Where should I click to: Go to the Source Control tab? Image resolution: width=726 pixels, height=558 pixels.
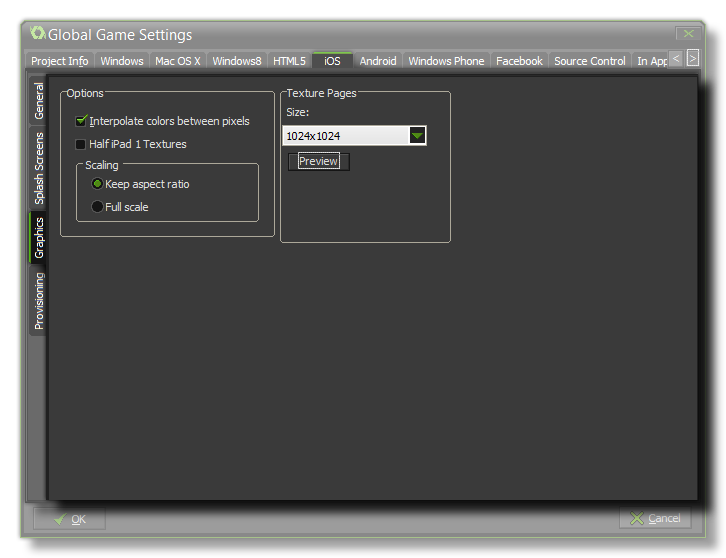pyautogui.click(x=589, y=61)
